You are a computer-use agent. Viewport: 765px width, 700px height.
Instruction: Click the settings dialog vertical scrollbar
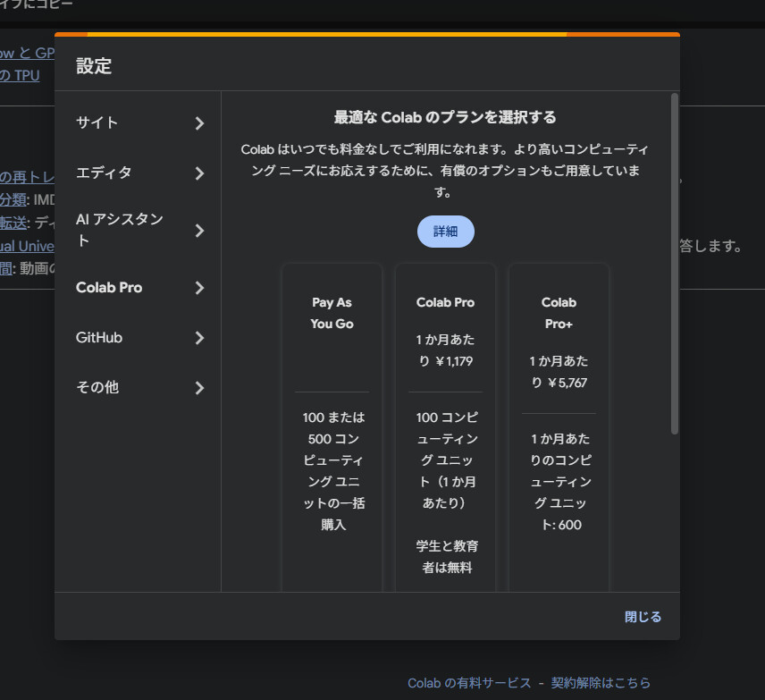(x=674, y=264)
